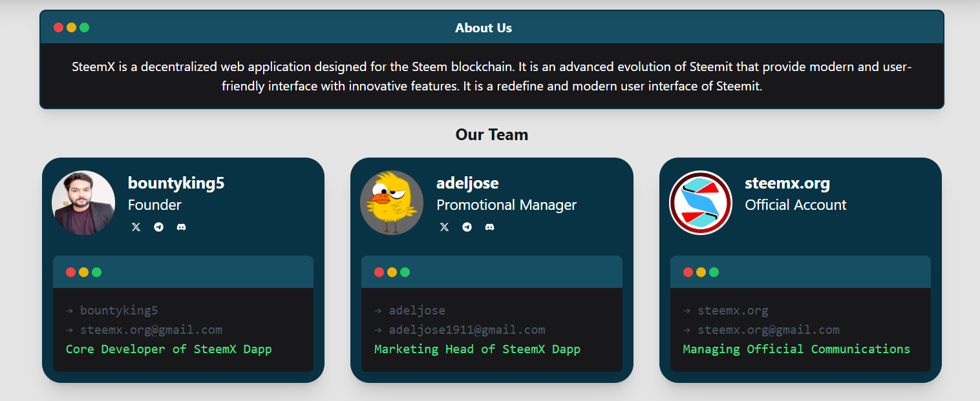This screenshot has height=401, width=980.
Task: Click red dot in adeljose terminal card
Action: [x=379, y=272]
